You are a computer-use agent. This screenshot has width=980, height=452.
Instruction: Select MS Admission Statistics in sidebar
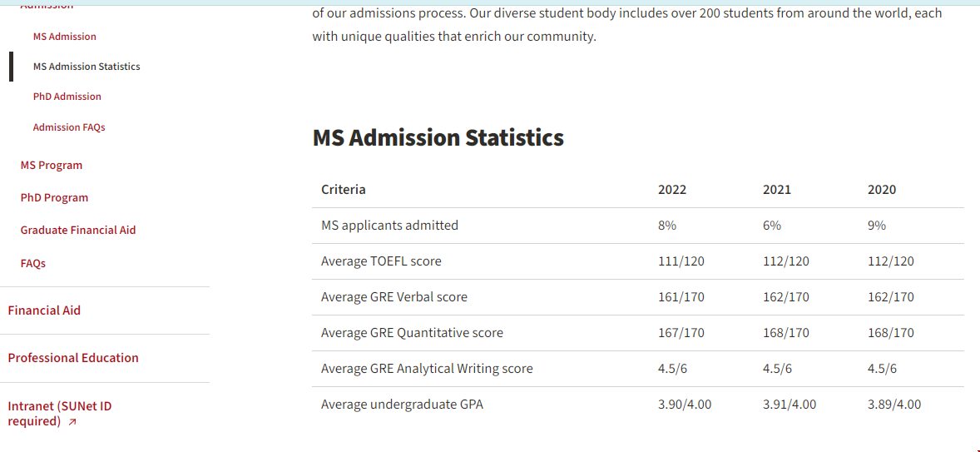point(87,67)
